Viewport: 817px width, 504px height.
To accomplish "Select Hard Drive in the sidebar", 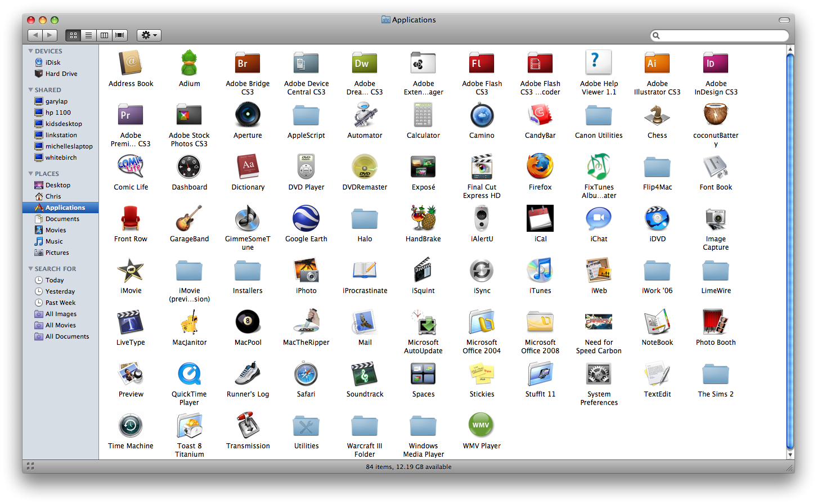I will (x=61, y=74).
